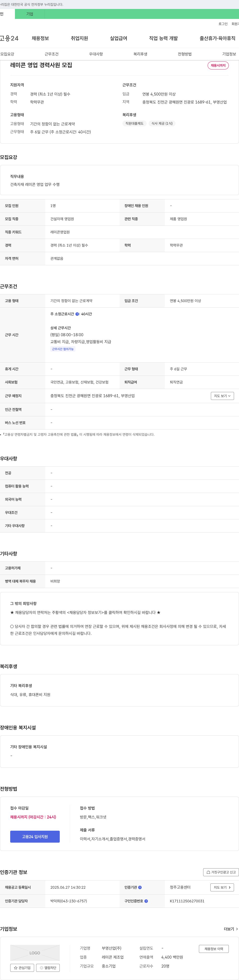Select 4,400 백만원 revenue value
This screenshot has height=980, width=239.
click(172, 957)
